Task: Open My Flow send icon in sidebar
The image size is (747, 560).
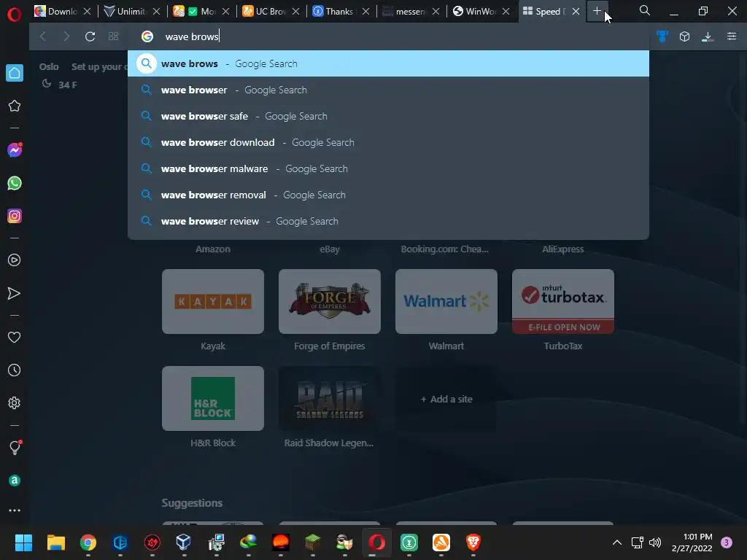Action: 15,293
